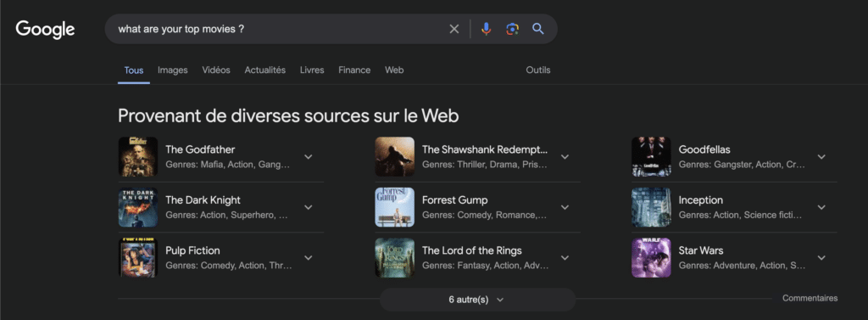The height and width of the screenshot is (320, 868).
Task: Expand the Forrest Gump entry chevron
Action: click(x=565, y=207)
